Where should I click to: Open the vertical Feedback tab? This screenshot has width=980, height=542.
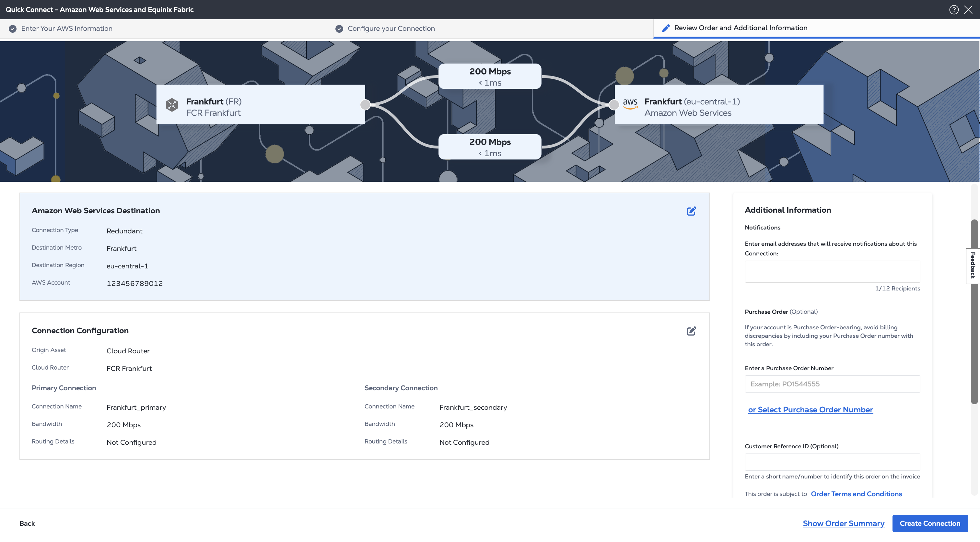point(973,265)
